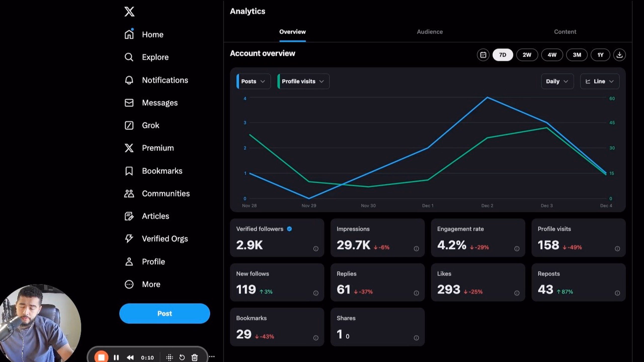Open Bookmarks in the sidebar navigation
The width and height of the screenshot is (644, 362).
[x=153, y=171]
